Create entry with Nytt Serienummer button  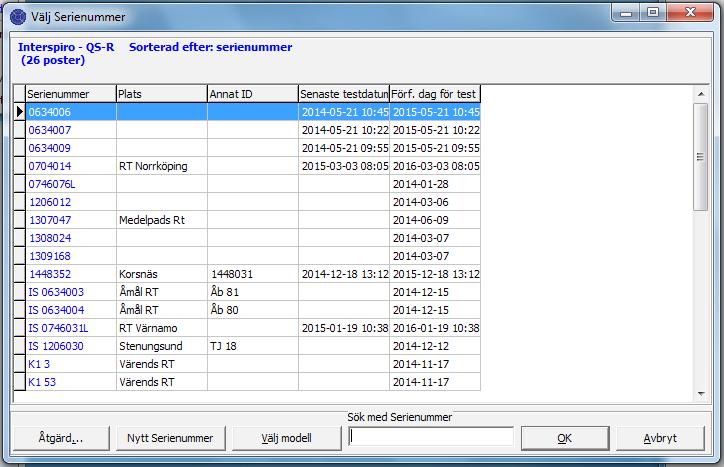tap(170, 438)
